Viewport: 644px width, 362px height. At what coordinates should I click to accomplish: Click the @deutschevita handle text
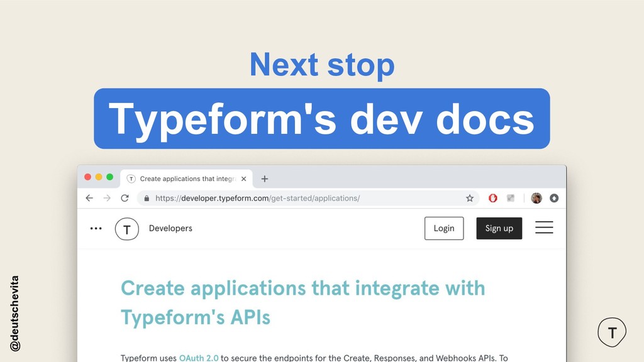pos(15,313)
